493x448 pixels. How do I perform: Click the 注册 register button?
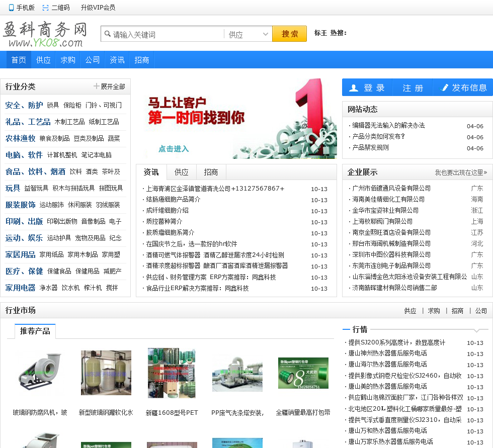click(413, 88)
